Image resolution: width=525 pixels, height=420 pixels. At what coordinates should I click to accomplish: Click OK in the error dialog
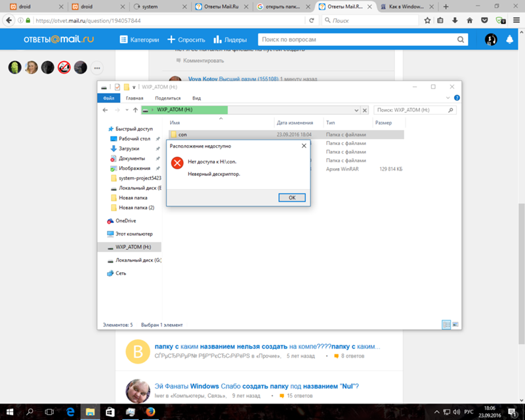(292, 198)
